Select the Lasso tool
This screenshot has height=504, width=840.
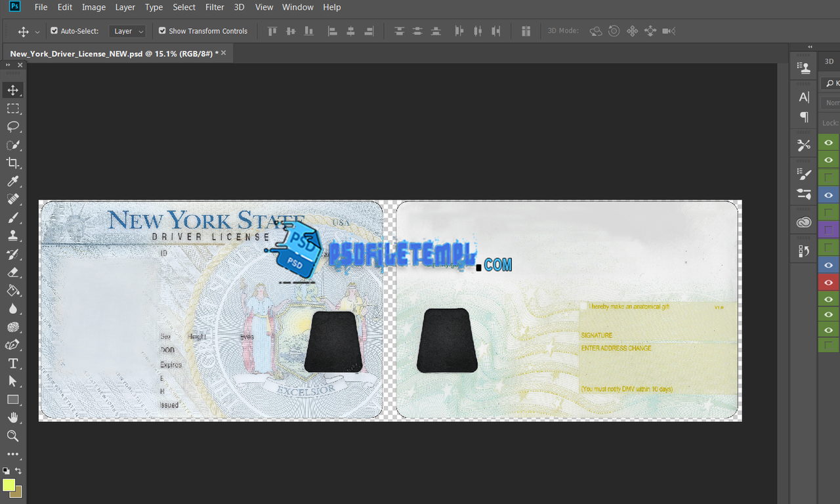[x=13, y=127]
